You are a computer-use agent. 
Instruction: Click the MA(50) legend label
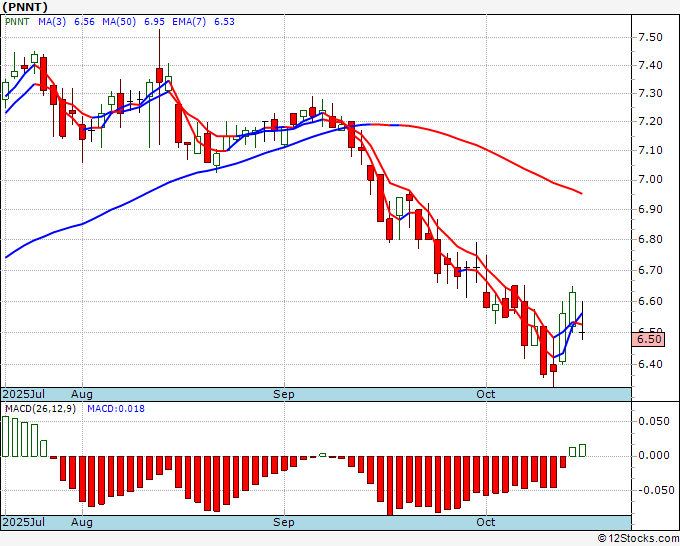pos(119,22)
